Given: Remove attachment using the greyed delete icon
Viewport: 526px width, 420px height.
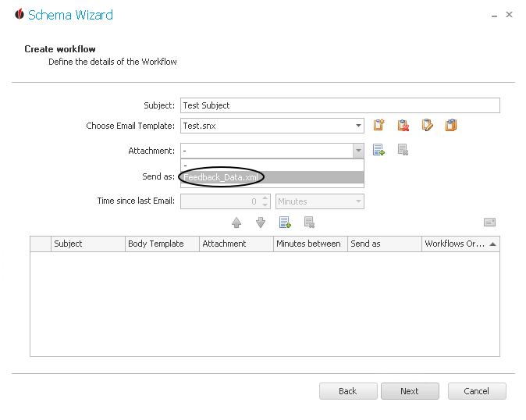Looking at the screenshot, I should [x=403, y=150].
